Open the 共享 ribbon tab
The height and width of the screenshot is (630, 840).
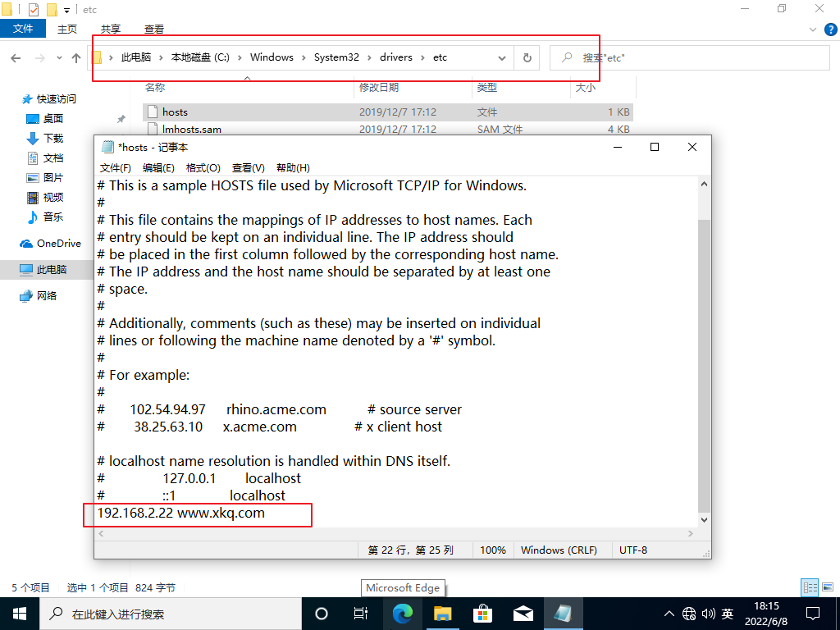tap(111, 30)
